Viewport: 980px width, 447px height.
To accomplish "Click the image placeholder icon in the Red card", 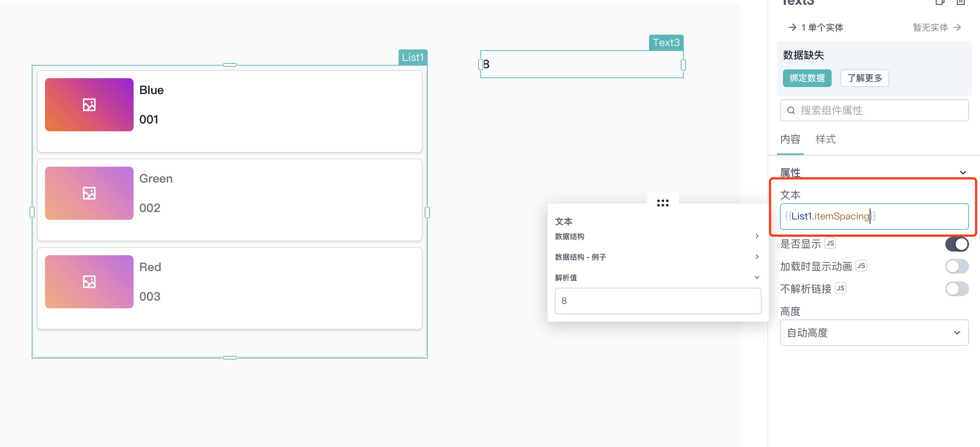I will 89,282.
